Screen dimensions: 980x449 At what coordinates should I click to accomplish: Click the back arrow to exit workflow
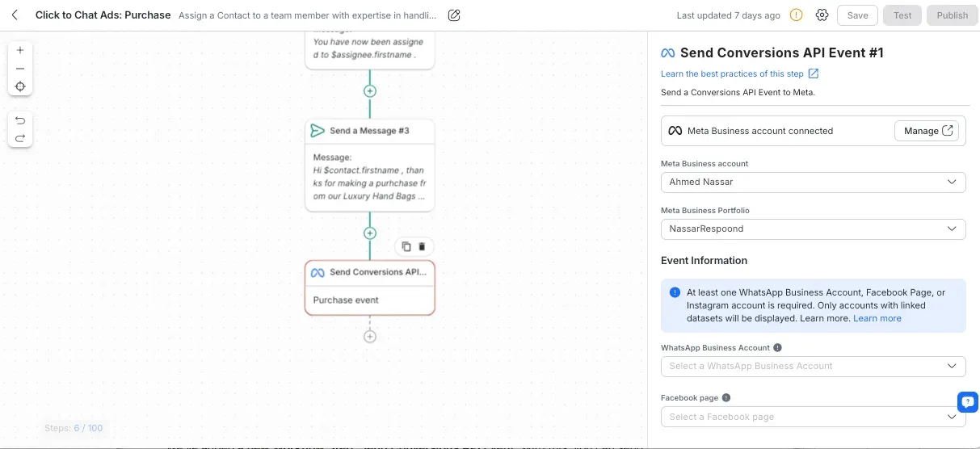(15, 15)
